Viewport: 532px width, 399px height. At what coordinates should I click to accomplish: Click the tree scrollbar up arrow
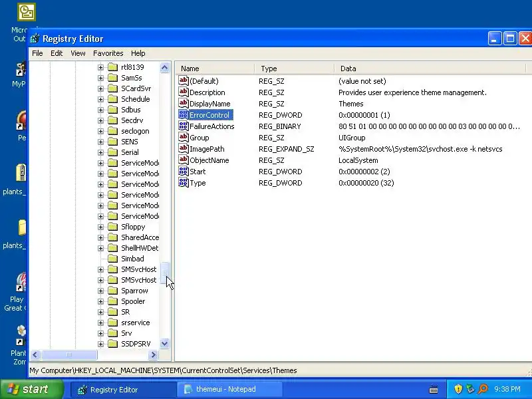[164, 68]
